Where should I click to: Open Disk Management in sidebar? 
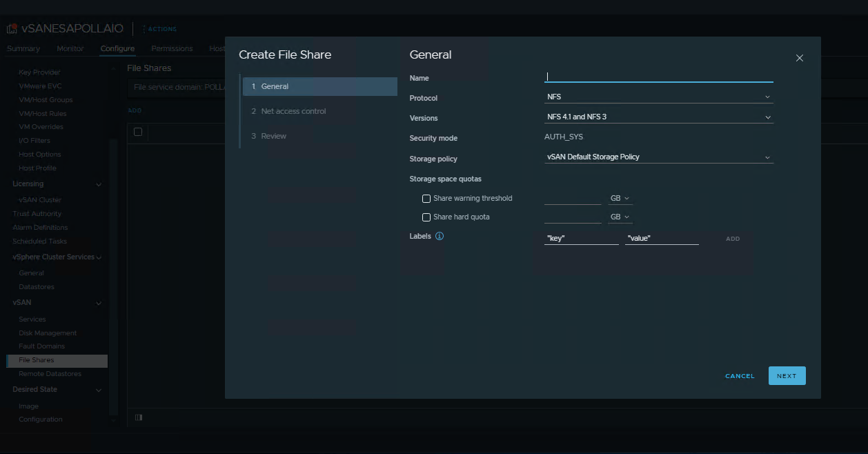pyautogui.click(x=48, y=333)
